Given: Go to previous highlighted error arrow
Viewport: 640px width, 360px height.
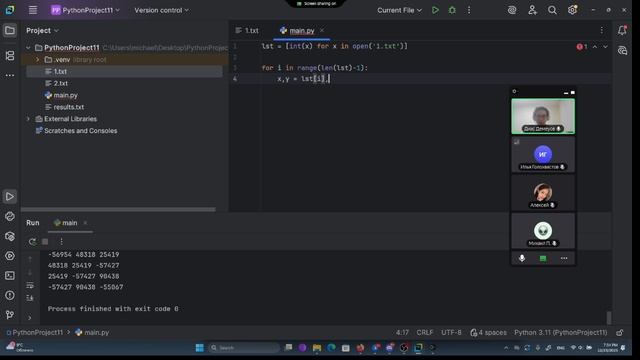Looking at the screenshot, I should tap(595, 47).
